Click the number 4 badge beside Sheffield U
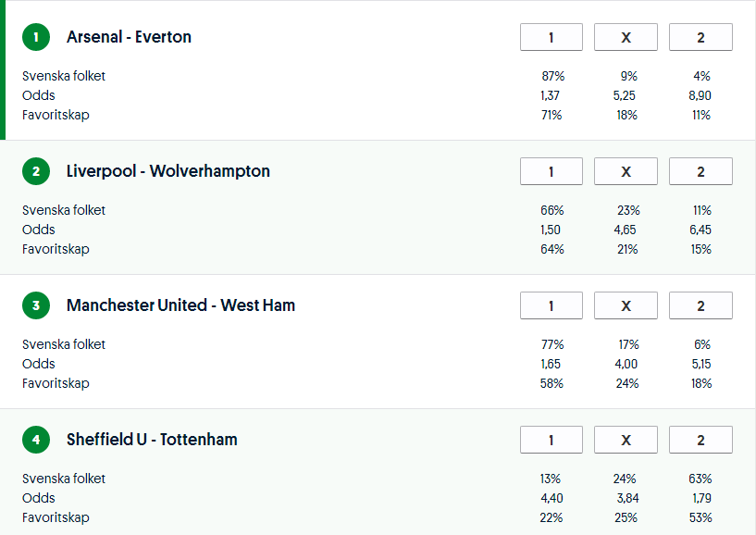756x535 pixels. click(36, 440)
